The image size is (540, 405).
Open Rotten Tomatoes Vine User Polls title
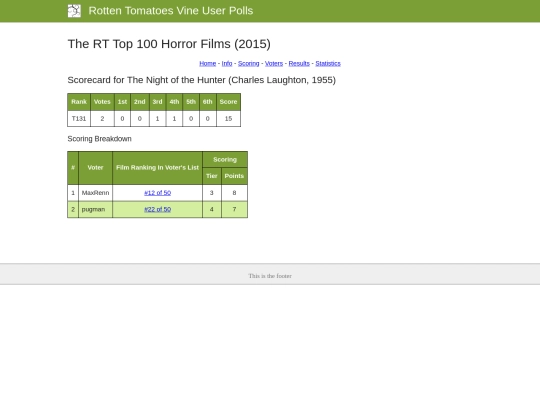(170, 11)
